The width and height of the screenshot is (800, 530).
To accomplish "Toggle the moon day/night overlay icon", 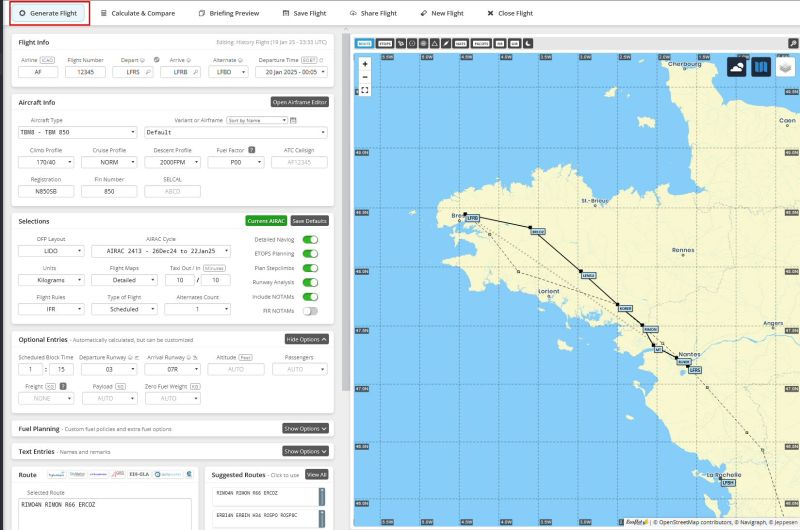I will pos(528,43).
